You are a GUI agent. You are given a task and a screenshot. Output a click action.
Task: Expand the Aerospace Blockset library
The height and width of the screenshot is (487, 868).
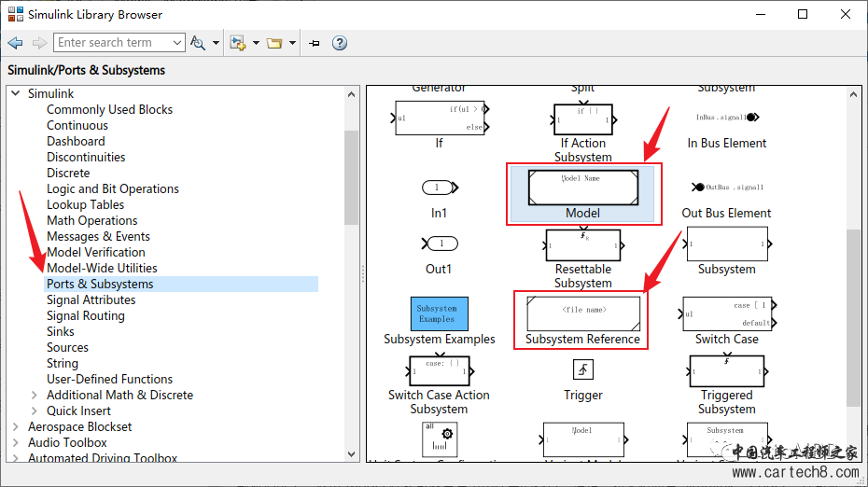pyautogui.click(x=16, y=426)
